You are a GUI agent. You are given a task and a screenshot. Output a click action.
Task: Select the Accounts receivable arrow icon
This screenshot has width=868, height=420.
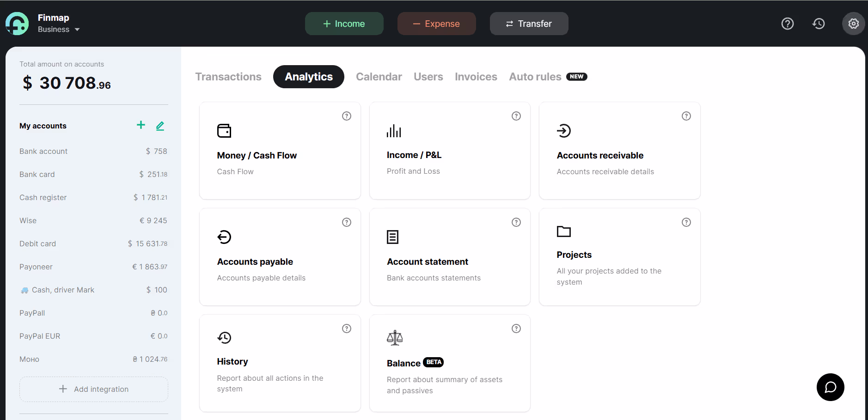click(564, 131)
